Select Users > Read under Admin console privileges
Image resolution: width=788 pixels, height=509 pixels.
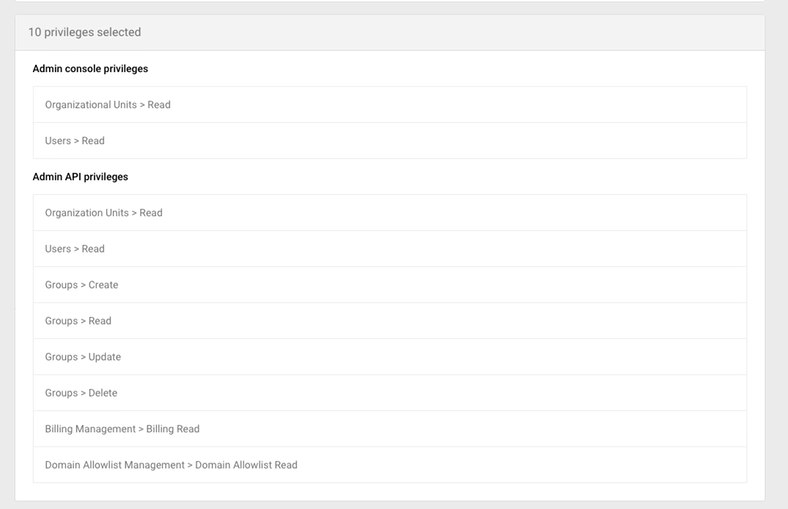(x=75, y=141)
